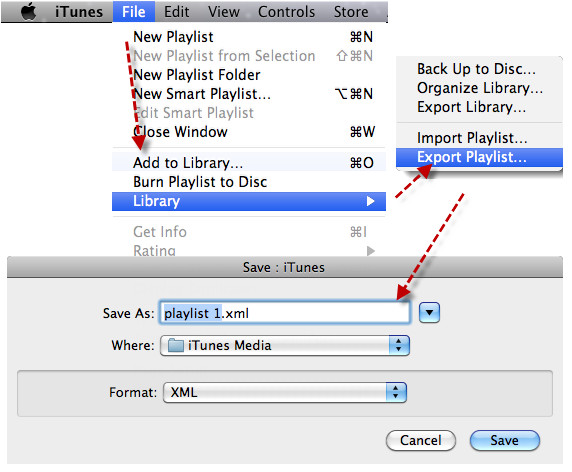This screenshot has width=572, height=472.
Task: Open the Edit menu
Action: pyautogui.click(x=177, y=12)
